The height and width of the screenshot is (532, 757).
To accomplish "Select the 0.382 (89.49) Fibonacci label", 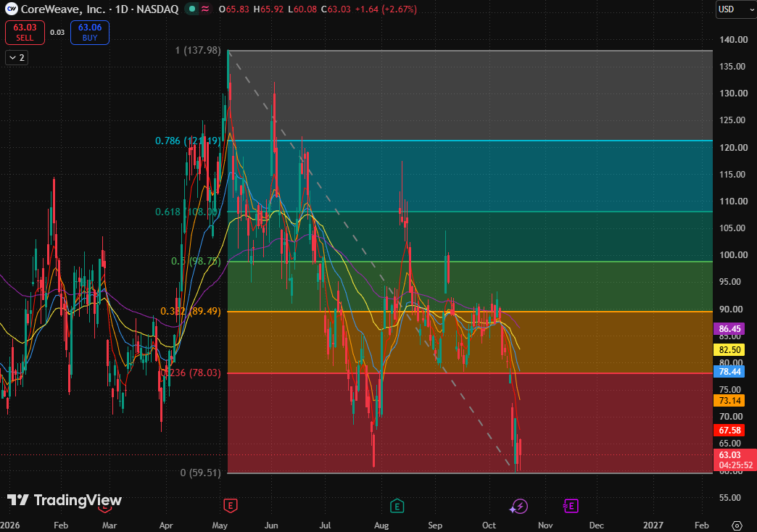I will point(191,311).
